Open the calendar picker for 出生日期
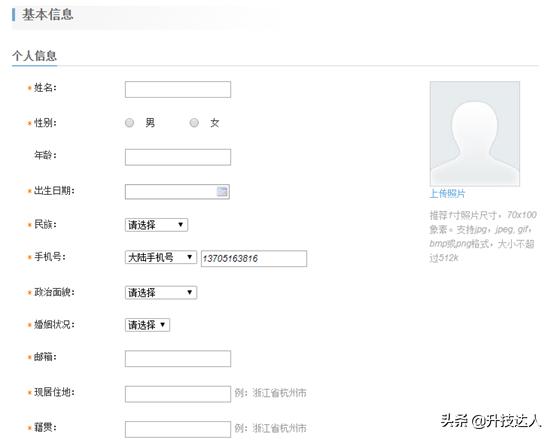Viewport: 554px width, 440px height. pyautogui.click(x=222, y=192)
